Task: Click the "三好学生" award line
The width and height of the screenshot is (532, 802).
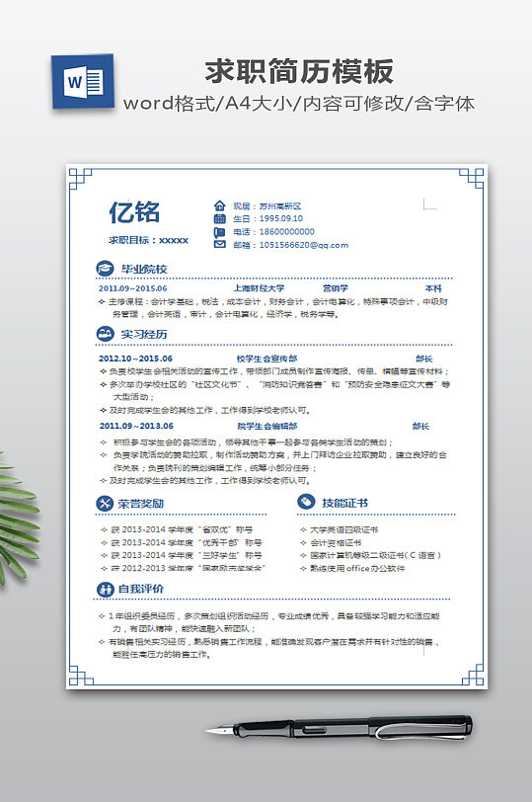Action: pyautogui.click(x=181, y=555)
